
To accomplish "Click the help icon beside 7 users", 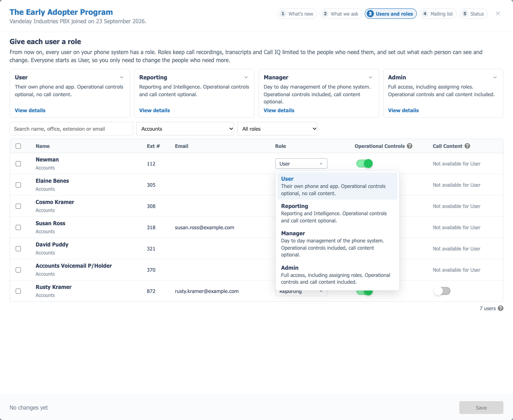I will pyautogui.click(x=501, y=308).
